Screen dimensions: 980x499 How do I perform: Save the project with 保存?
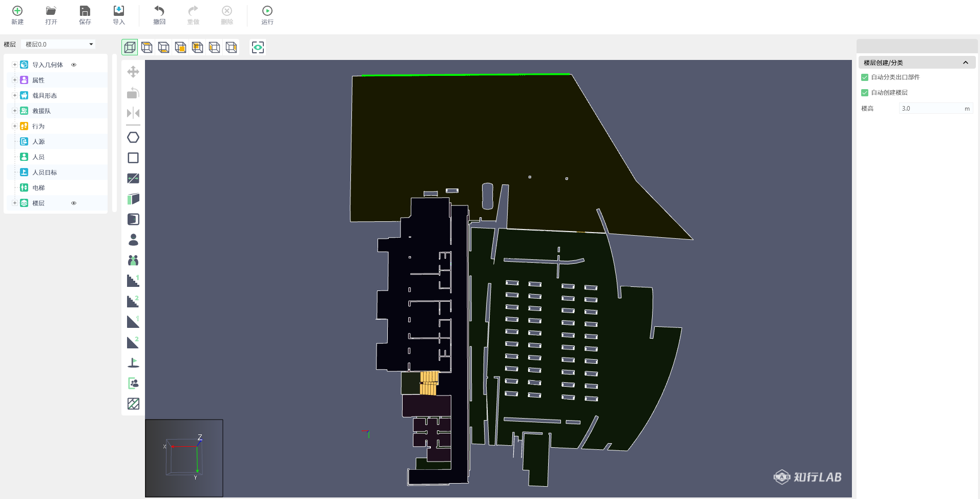coord(85,15)
